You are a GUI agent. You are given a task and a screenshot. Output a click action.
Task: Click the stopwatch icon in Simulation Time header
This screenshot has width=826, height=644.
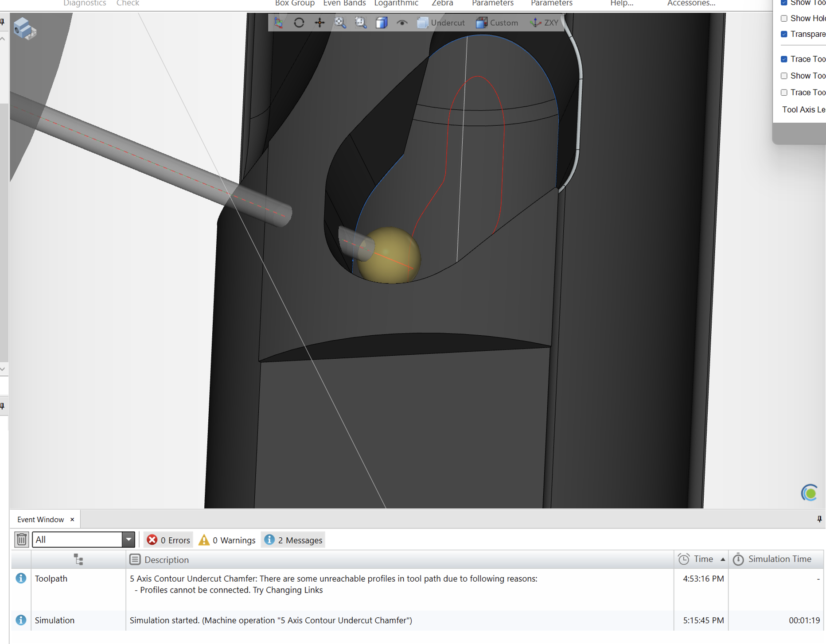click(x=738, y=559)
